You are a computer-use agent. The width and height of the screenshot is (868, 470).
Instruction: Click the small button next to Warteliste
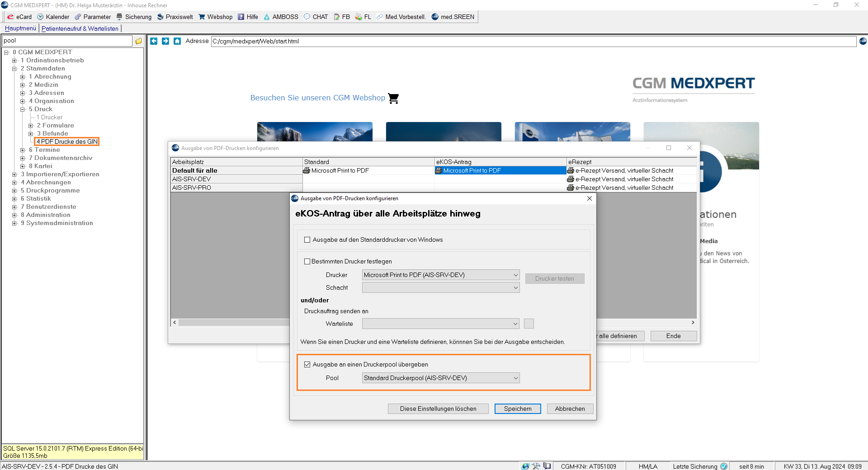(529, 324)
